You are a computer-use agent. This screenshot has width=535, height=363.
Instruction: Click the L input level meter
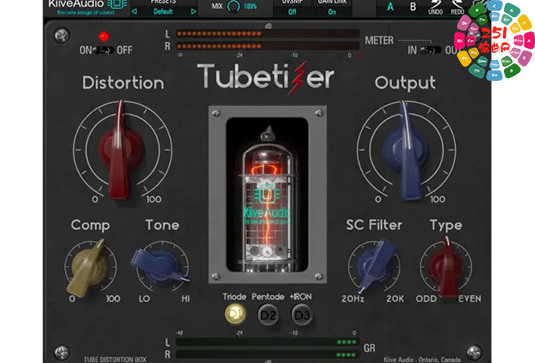point(268,33)
